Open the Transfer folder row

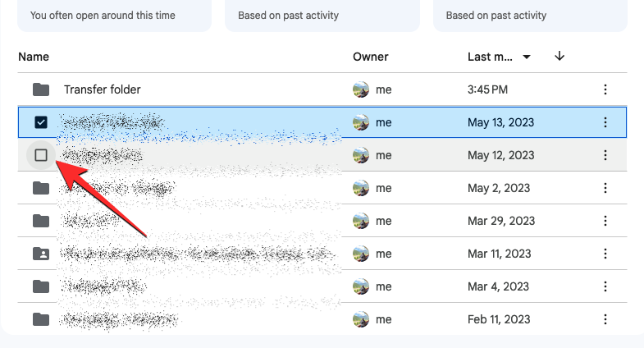(x=102, y=89)
